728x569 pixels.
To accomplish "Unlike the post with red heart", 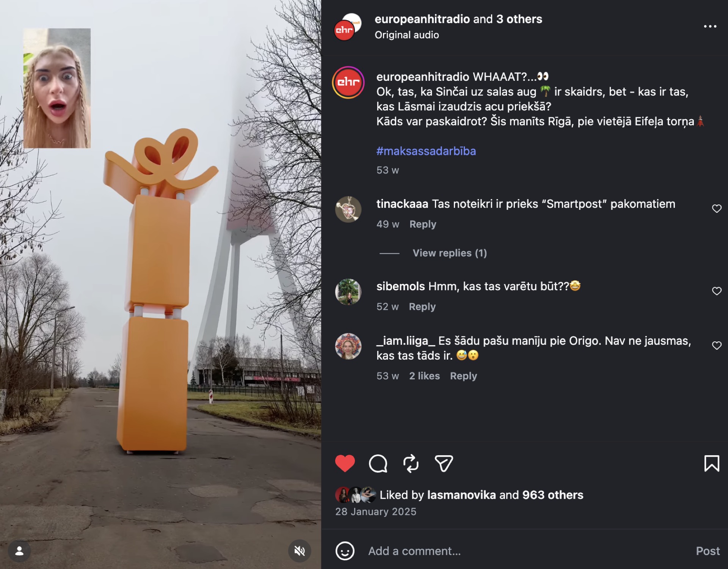I will point(345,463).
